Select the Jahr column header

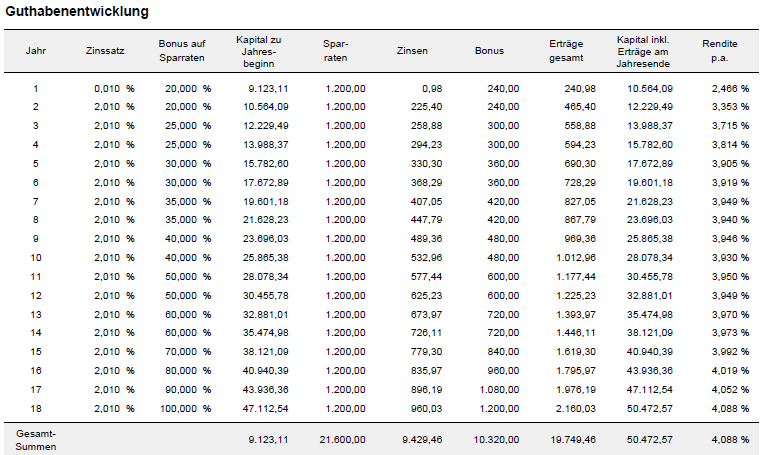35,51
